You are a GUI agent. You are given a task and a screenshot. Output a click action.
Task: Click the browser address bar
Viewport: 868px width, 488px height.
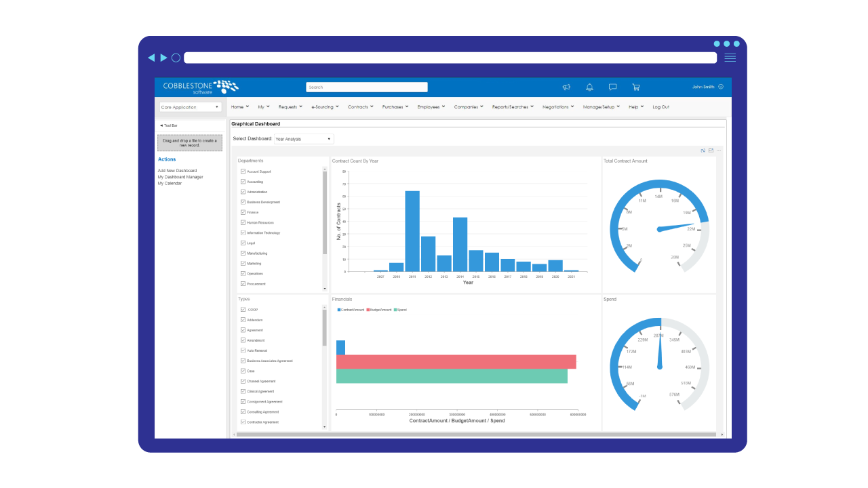(x=450, y=58)
